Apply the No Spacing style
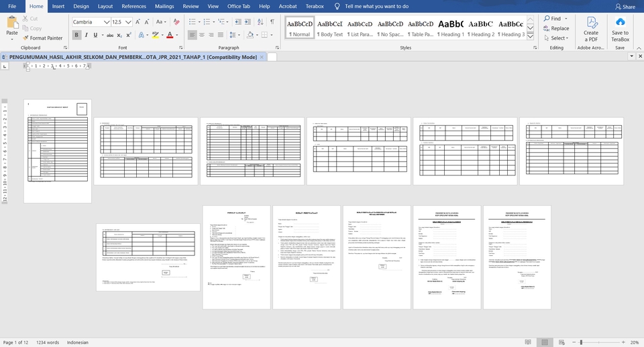 (x=390, y=28)
